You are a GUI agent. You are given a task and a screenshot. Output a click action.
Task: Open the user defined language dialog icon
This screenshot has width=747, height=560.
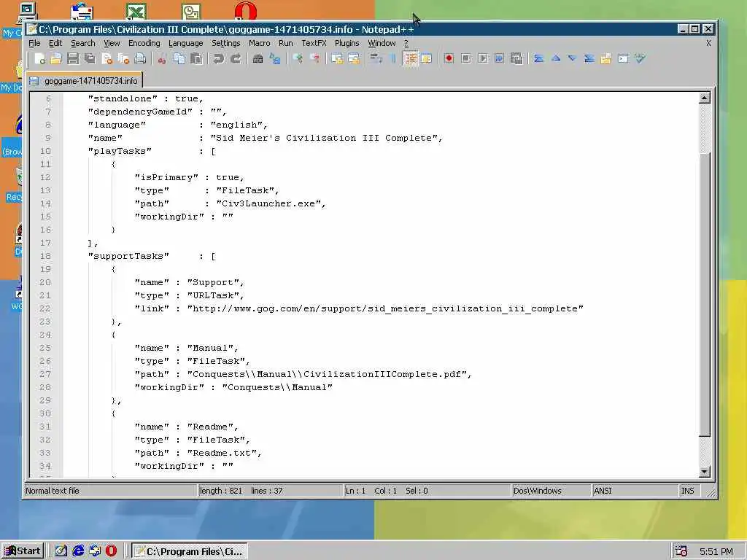pos(427,58)
